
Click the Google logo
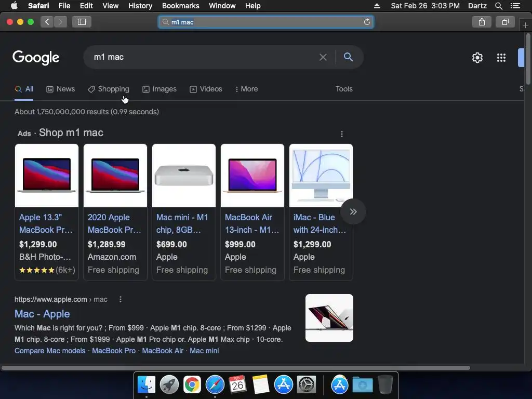pos(36,58)
